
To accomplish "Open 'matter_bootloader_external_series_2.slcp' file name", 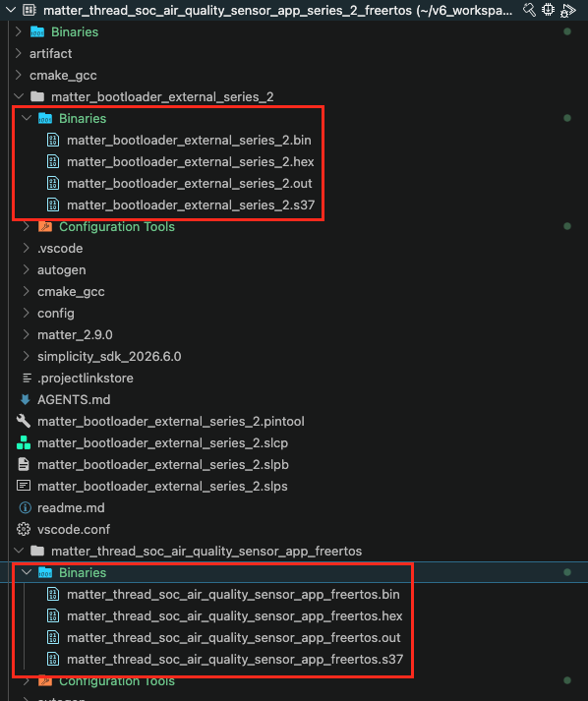I will 162,443.
